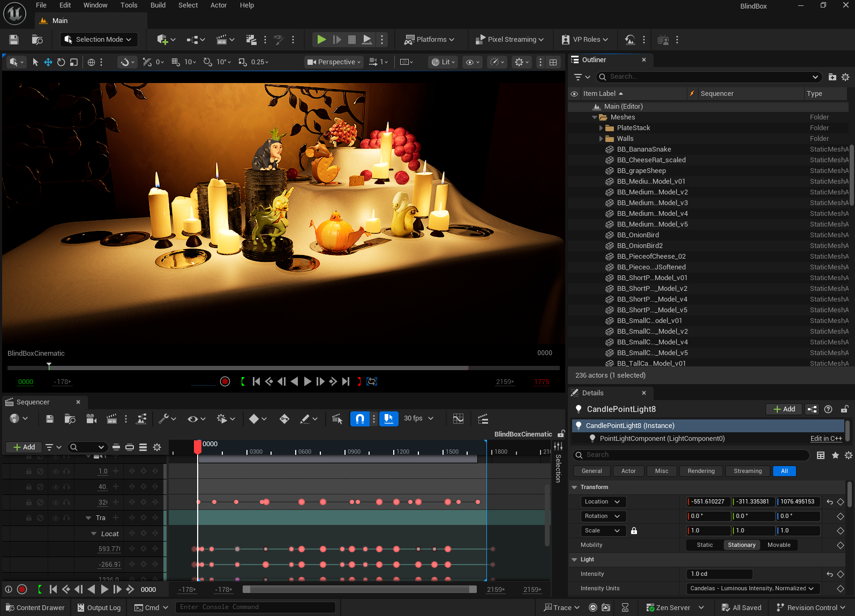Image resolution: width=855 pixels, height=616 pixels.
Task: Open the Actor menu
Action: (219, 5)
